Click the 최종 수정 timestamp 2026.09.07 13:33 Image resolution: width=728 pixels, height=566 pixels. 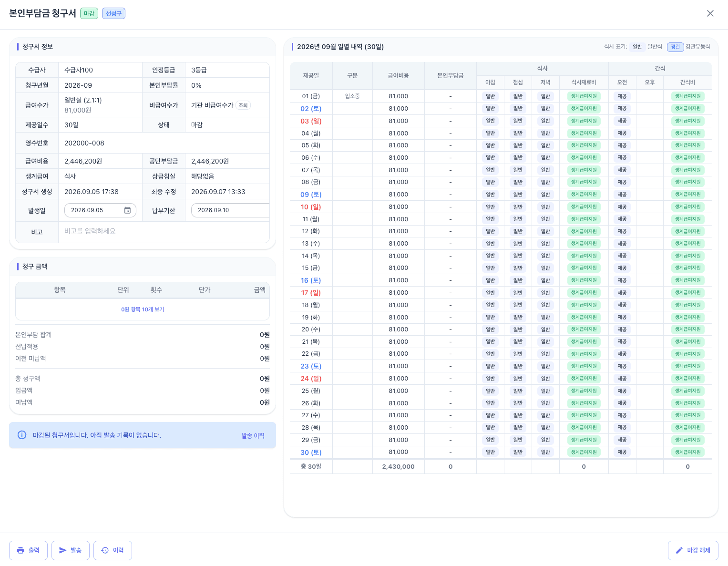pos(218,192)
